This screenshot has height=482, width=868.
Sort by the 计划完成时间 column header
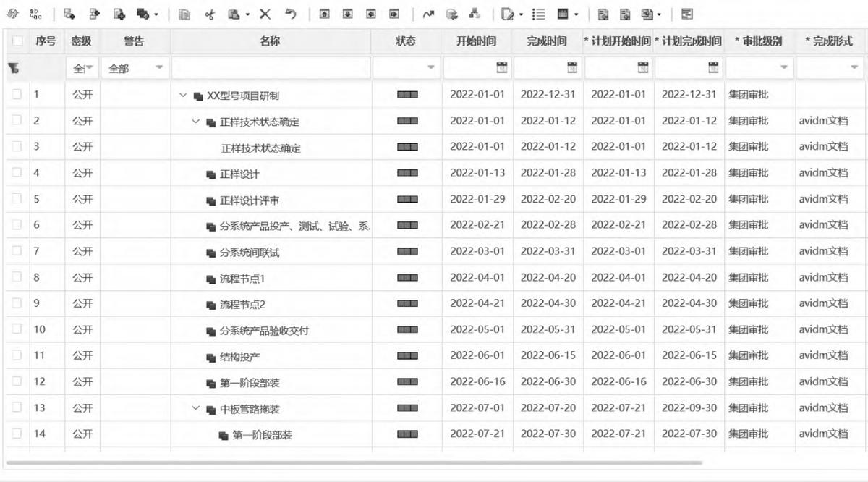[689, 41]
